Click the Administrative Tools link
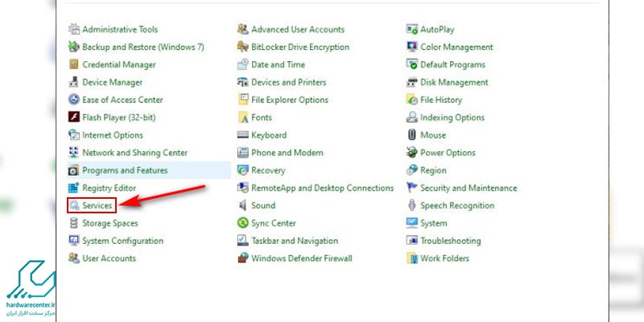 click(120, 29)
